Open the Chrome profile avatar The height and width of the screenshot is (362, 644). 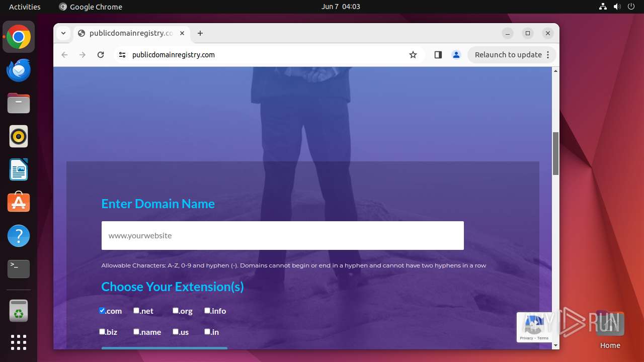[456, 55]
